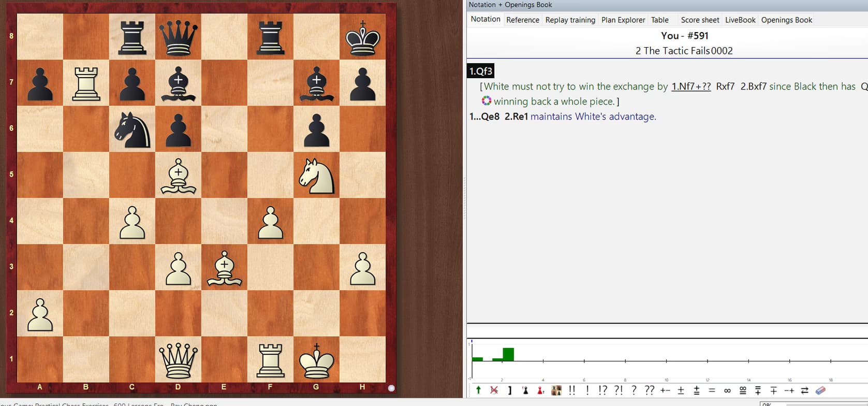Jump to the move 1.Nf7+?? in notation
The width and height of the screenshot is (868, 406).
coord(691,86)
